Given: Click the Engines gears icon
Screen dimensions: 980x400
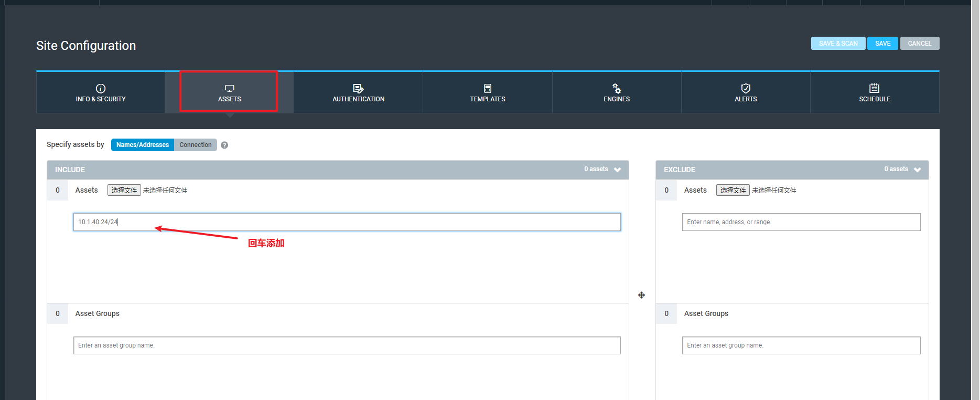Looking at the screenshot, I should [x=617, y=88].
